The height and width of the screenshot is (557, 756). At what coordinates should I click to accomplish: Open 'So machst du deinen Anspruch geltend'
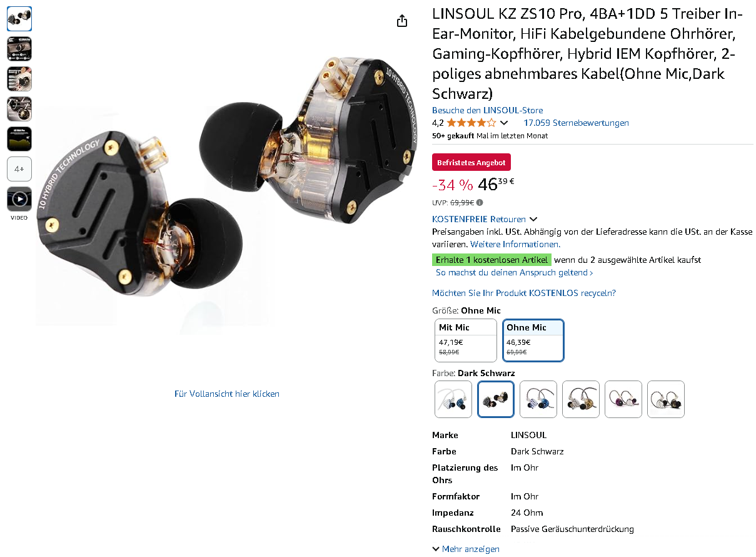(514, 273)
